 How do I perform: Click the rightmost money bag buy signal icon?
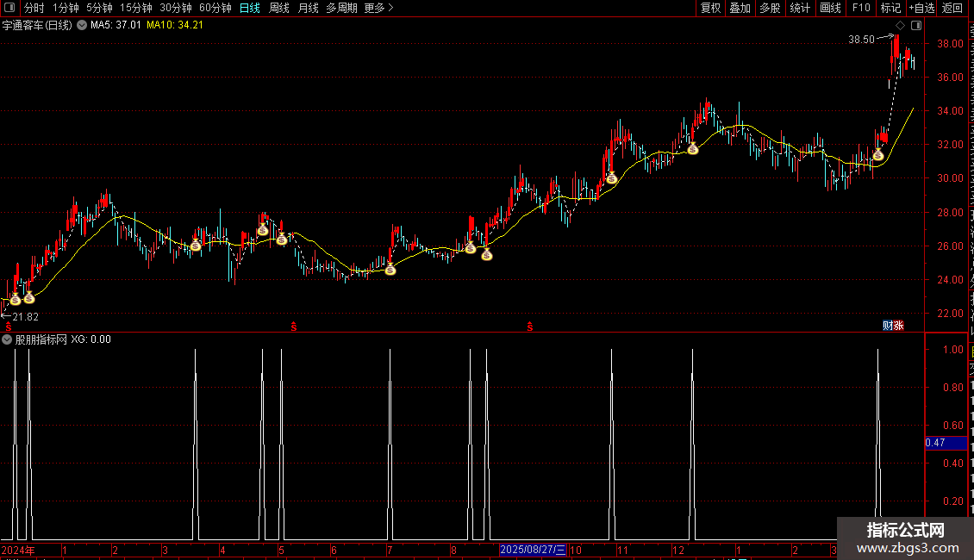click(x=877, y=154)
